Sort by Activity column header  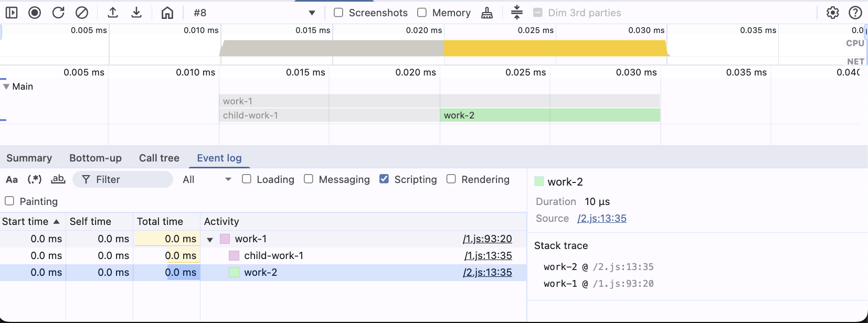[363, 221]
